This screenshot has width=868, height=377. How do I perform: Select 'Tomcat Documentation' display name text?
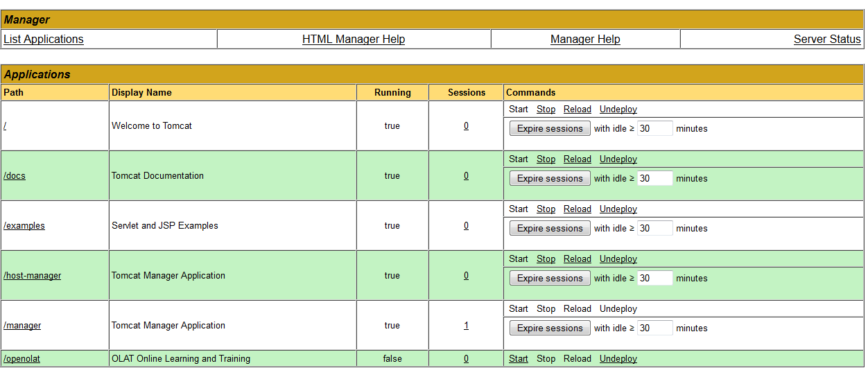point(158,176)
